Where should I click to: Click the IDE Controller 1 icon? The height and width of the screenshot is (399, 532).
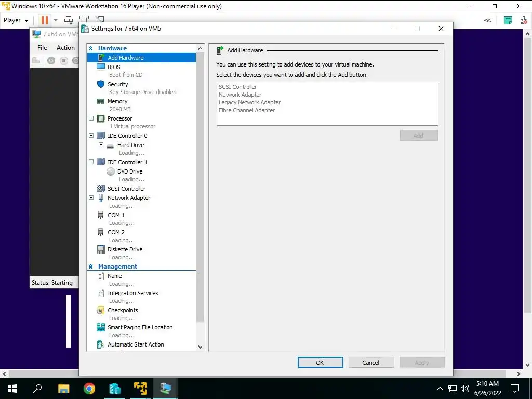pyautogui.click(x=101, y=162)
